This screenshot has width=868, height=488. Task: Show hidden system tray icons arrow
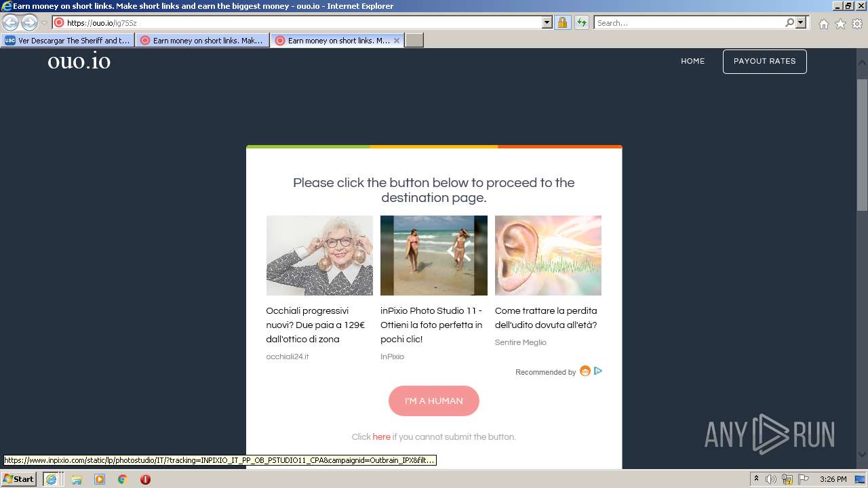click(757, 479)
